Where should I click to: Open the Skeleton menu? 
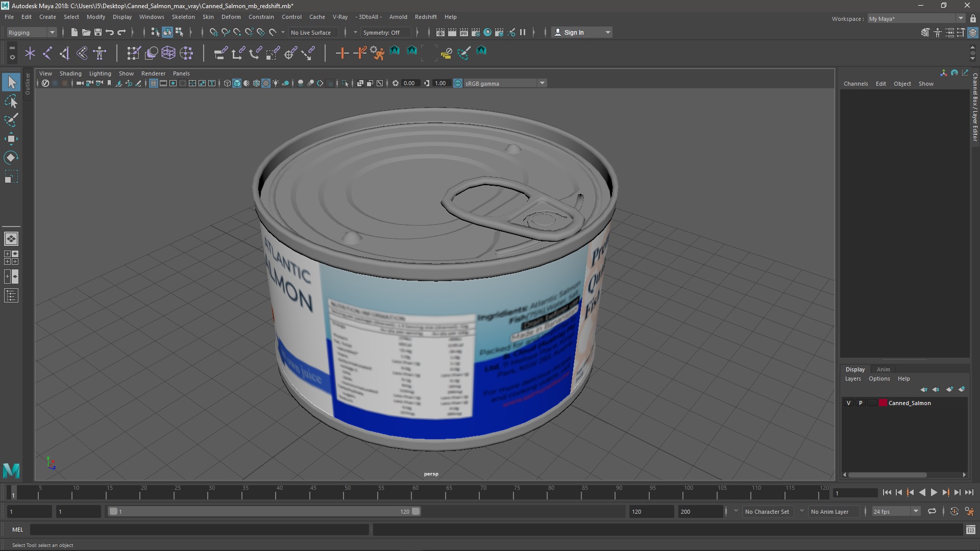[x=183, y=17]
